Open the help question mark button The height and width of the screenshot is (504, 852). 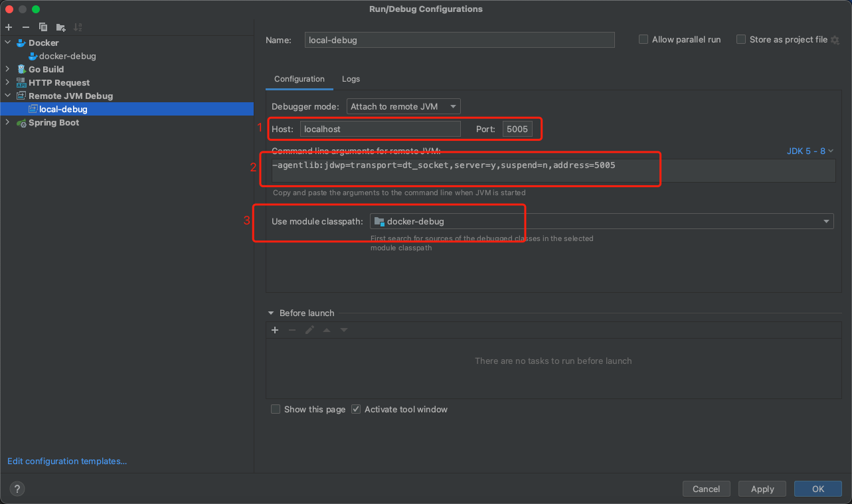[17, 489]
